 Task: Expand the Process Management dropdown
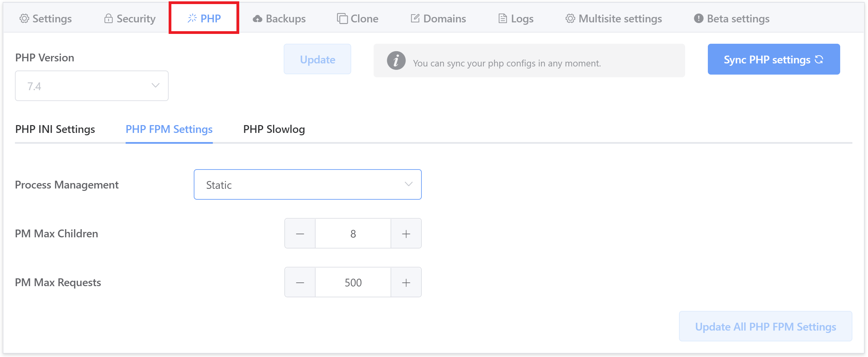pos(307,185)
